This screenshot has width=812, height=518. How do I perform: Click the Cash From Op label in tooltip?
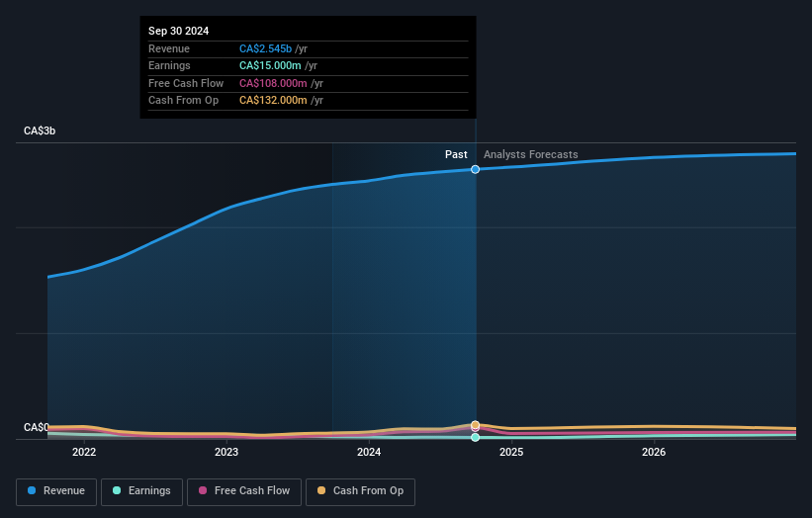point(183,101)
